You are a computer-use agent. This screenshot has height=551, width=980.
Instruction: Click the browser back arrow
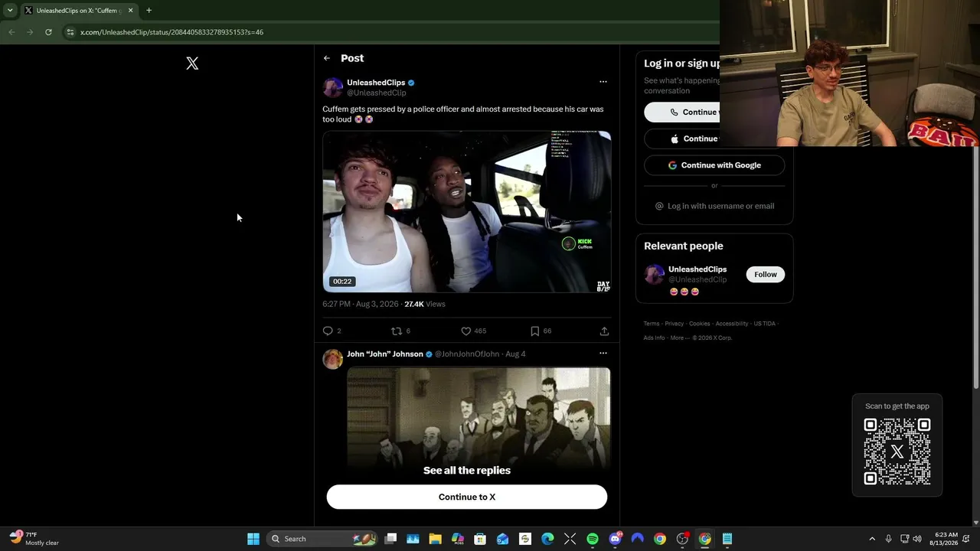coord(11,32)
